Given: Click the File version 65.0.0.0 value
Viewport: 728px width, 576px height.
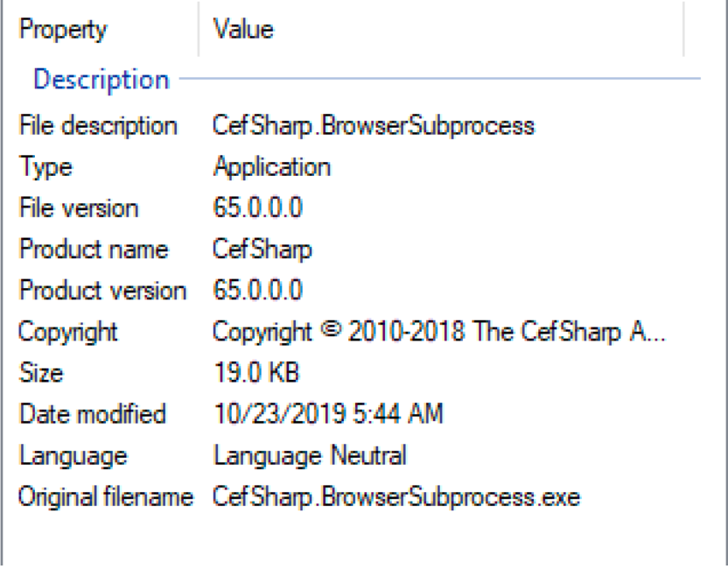Looking at the screenshot, I should point(257,209).
